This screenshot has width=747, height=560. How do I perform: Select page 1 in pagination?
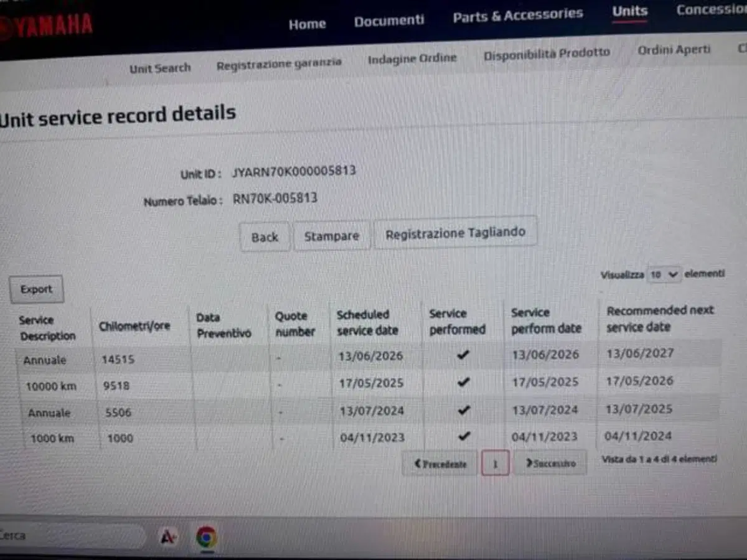496,464
